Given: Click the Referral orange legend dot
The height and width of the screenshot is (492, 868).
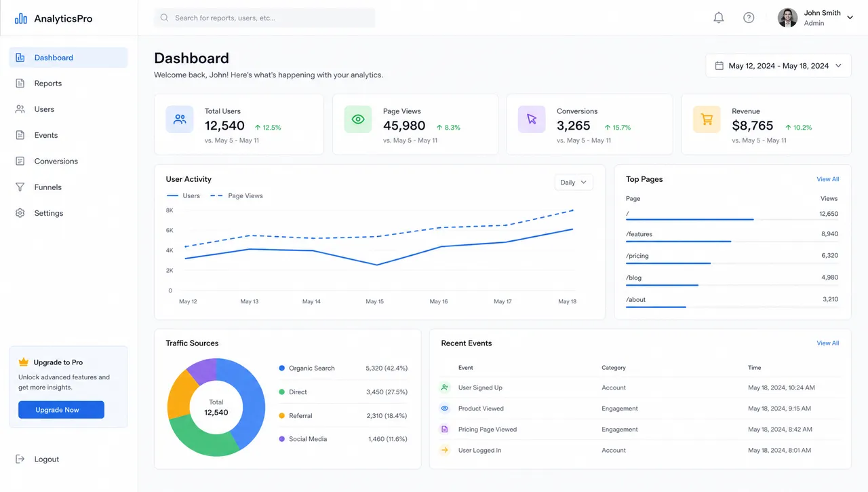Looking at the screenshot, I should (x=281, y=415).
